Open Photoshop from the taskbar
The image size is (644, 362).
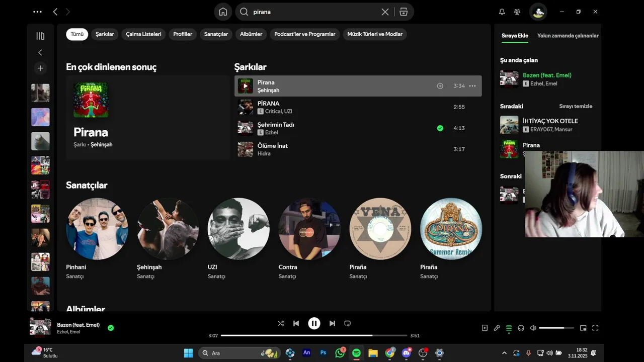pyautogui.click(x=323, y=353)
